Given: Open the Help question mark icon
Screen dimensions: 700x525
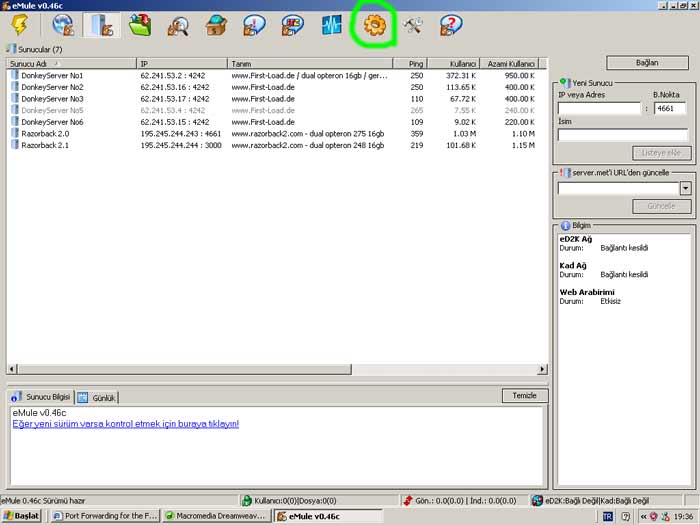Looking at the screenshot, I should [451, 25].
